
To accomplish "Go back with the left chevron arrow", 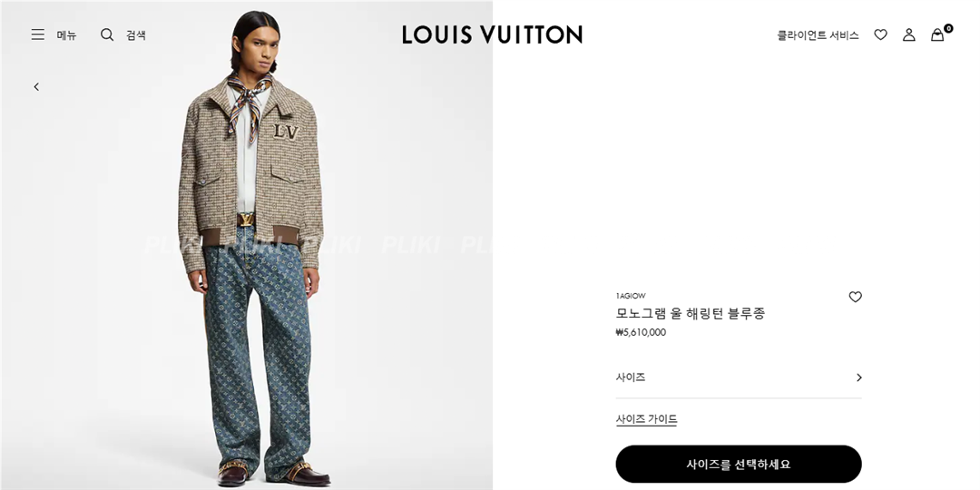I will pos(36,87).
